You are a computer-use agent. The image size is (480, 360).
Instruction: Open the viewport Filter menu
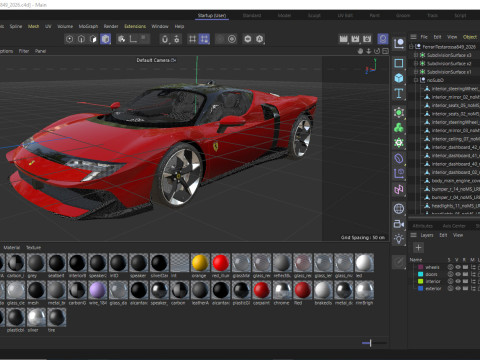[x=24, y=51]
